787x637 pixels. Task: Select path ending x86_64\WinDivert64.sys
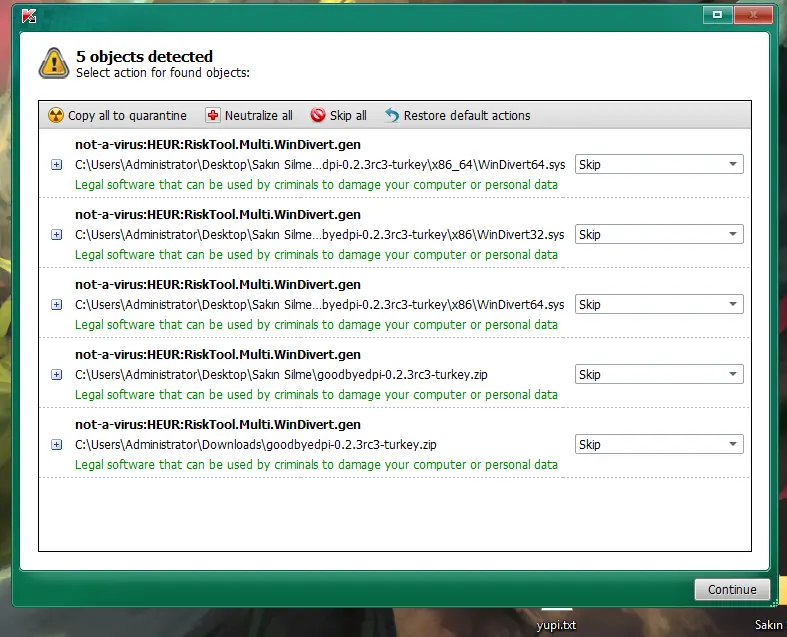(320, 165)
